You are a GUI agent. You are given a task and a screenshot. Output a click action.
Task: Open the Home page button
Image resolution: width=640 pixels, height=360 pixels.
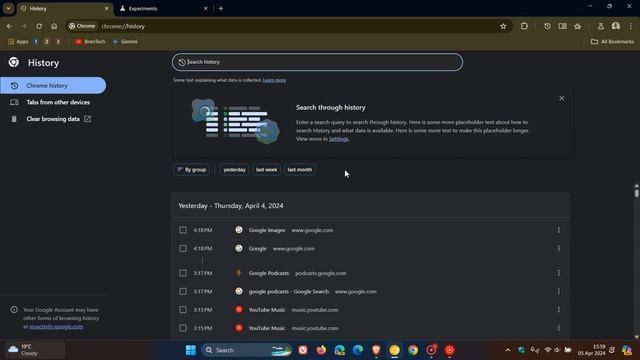tap(54, 26)
